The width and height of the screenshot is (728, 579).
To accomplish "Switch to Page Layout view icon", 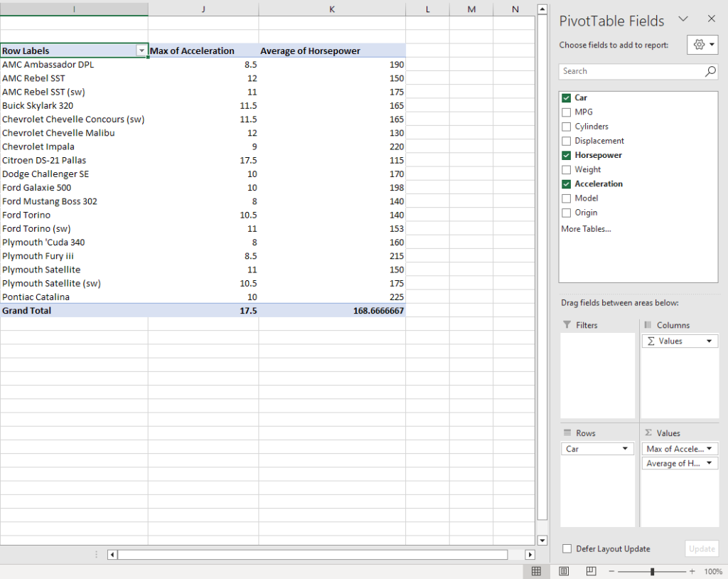I will click(x=563, y=571).
